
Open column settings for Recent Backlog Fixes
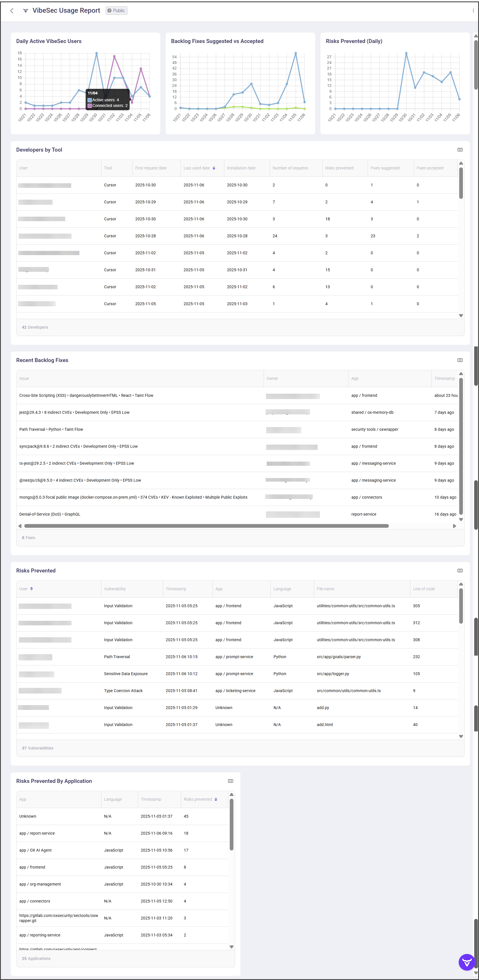point(460,360)
